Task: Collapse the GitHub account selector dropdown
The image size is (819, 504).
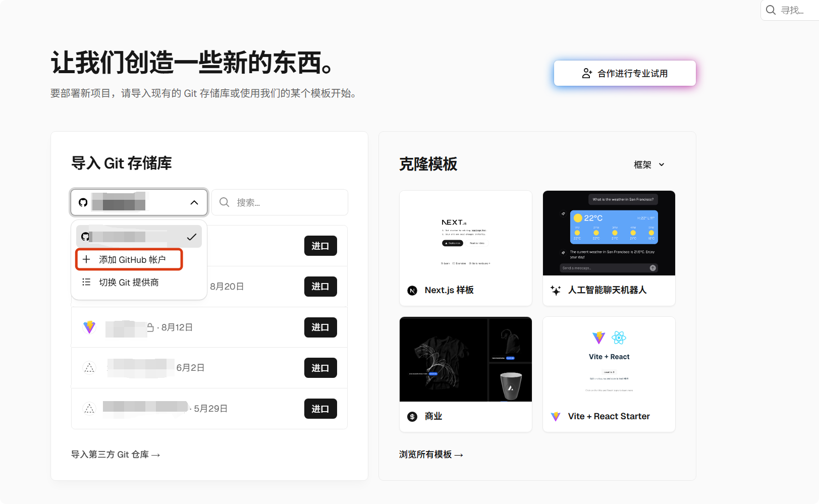Action: coord(194,202)
